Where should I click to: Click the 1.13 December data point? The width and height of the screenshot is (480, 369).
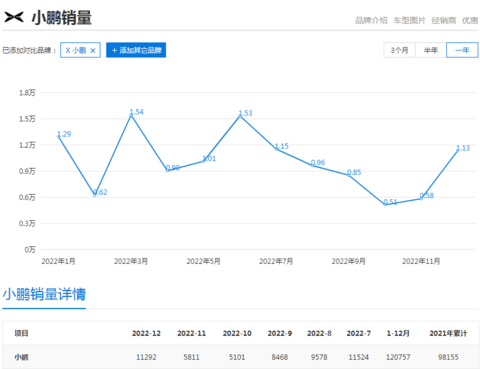coord(458,151)
